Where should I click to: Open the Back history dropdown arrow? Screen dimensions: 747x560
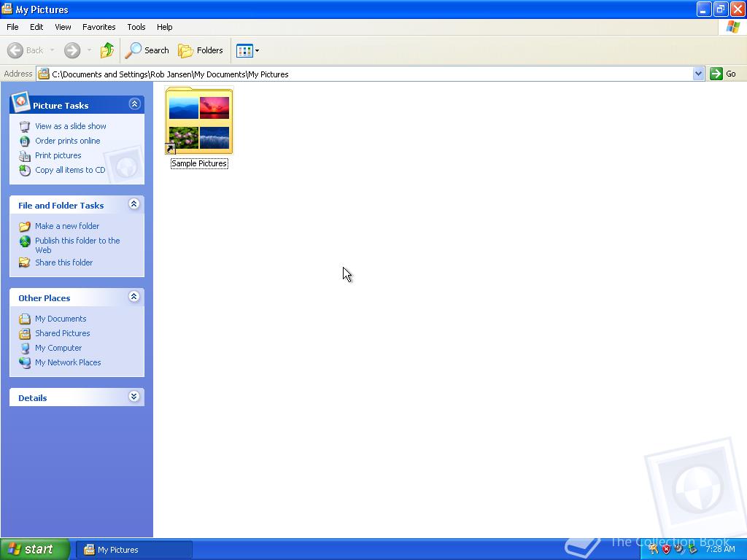(52, 50)
